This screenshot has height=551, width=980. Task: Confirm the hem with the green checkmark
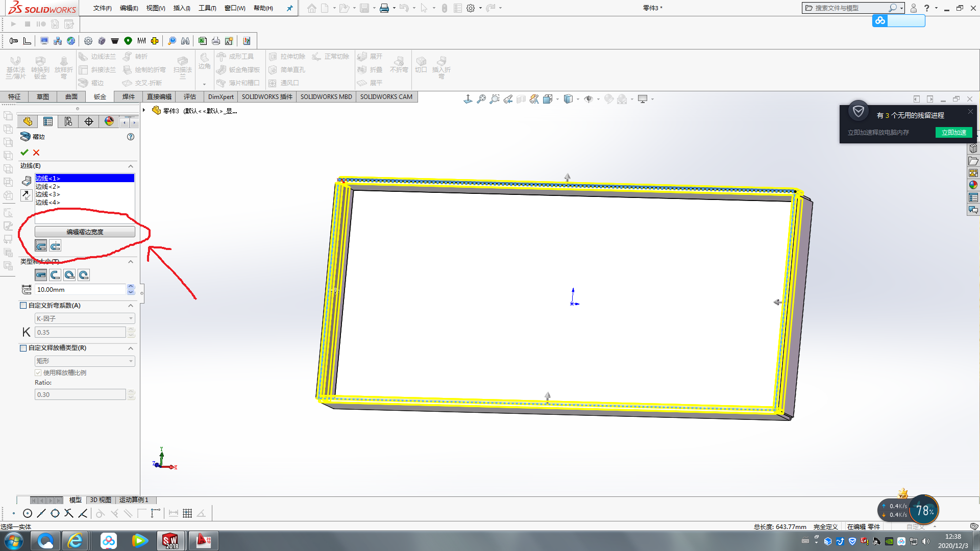pos(24,152)
